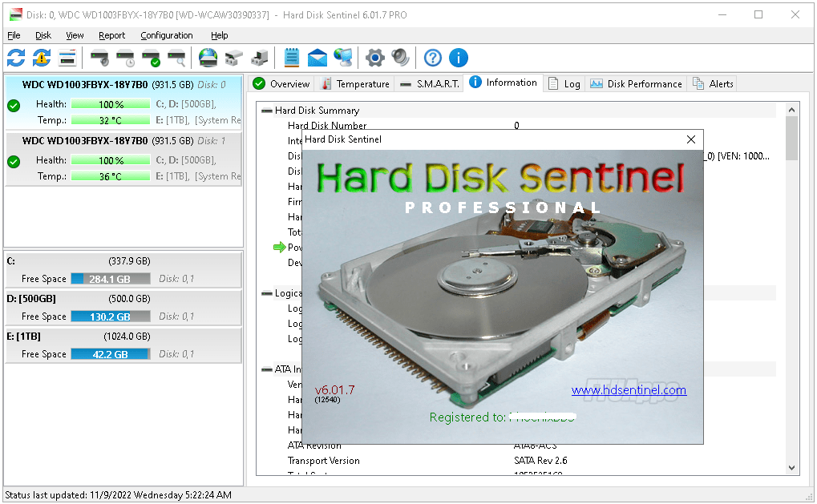Viewport: 817px width, 504px height.
Task: Click the disk with magnifier surface test icon
Action: [x=176, y=58]
